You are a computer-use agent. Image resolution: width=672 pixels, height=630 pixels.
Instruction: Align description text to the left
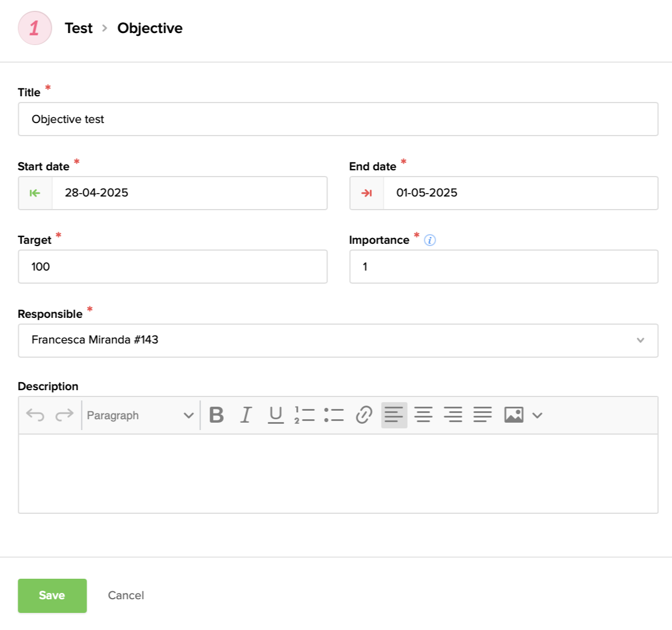coord(394,415)
